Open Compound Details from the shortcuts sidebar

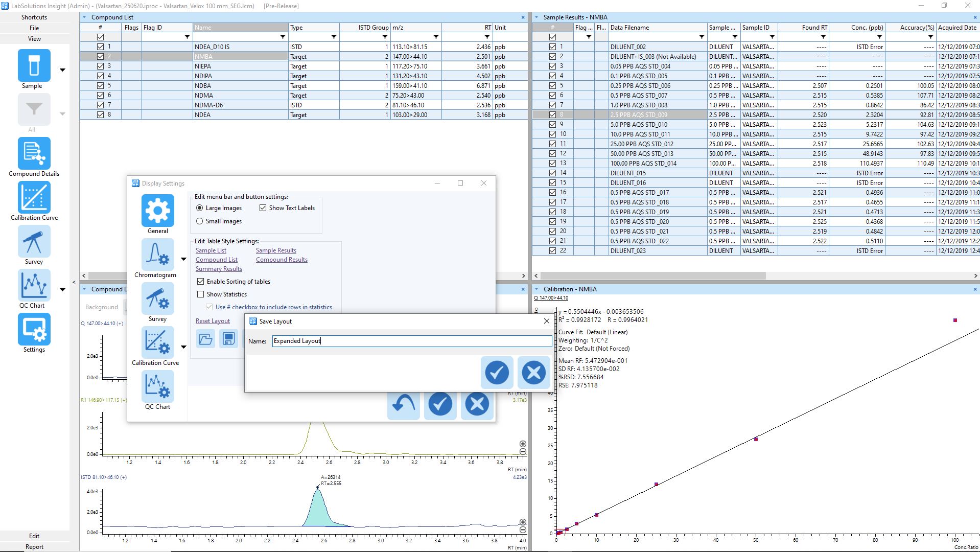click(x=34, y=153)
